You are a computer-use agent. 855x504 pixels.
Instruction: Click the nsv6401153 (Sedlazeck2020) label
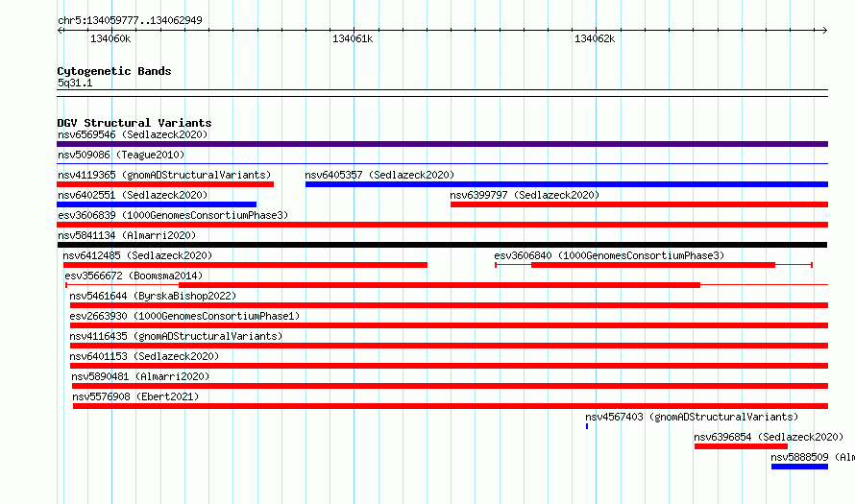click(x=144, y=356)
